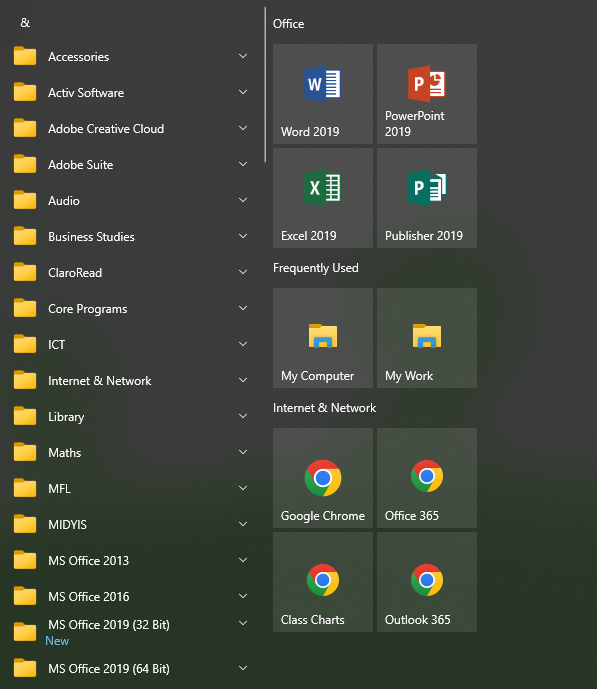Expand the Adobe Suite chevron

(x=243, y=164)
